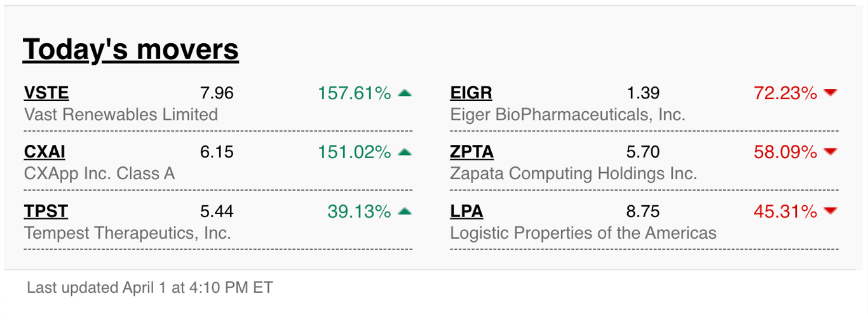Click the 72.23% loss percentage for EIGR
The height and width of the screenshot is (315, 868).
pyautogui.click(x=785, y=93)
